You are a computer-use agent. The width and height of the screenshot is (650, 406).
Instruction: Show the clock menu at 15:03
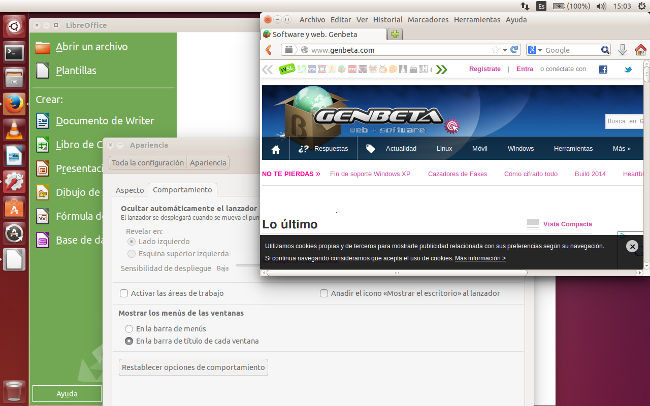pos(622,6)
